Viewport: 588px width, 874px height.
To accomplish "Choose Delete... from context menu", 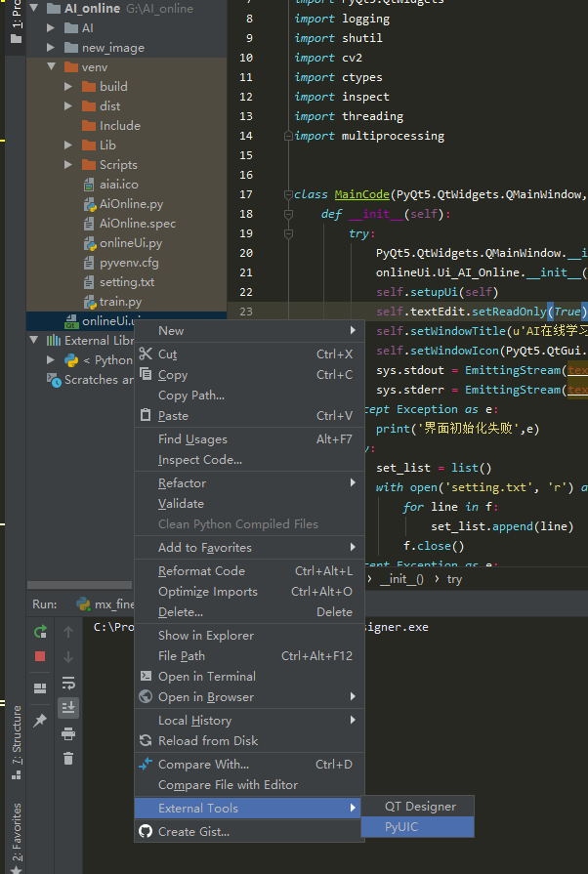I will [x=249, y=612].
